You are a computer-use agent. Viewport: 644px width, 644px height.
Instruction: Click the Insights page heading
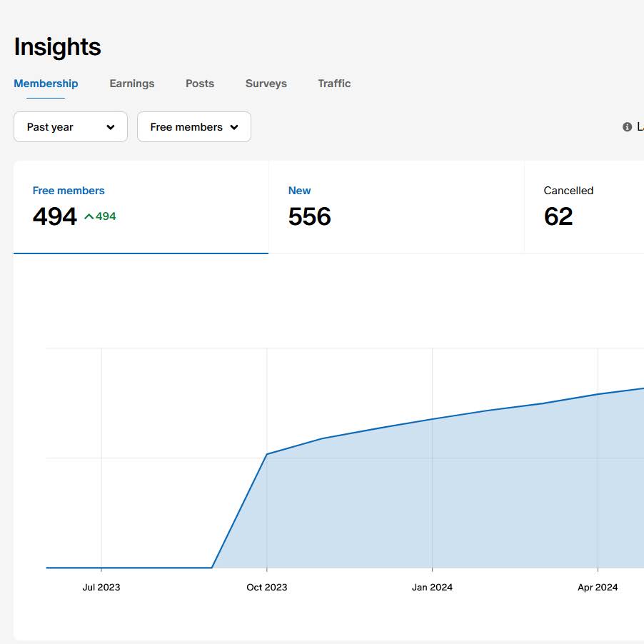(57, 47)
